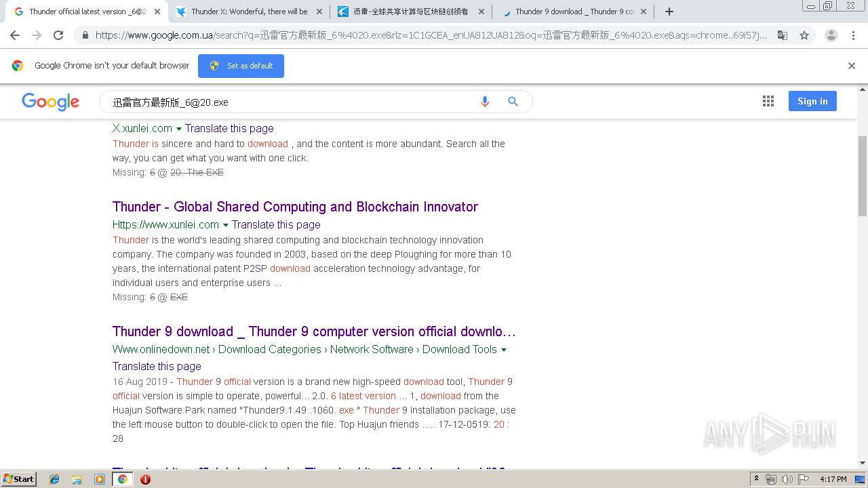Image resolution: width=868 pixels, height=488 pixels.
Task: Select the Chrome taskbar icon
Action: click(x=122, y=479)
